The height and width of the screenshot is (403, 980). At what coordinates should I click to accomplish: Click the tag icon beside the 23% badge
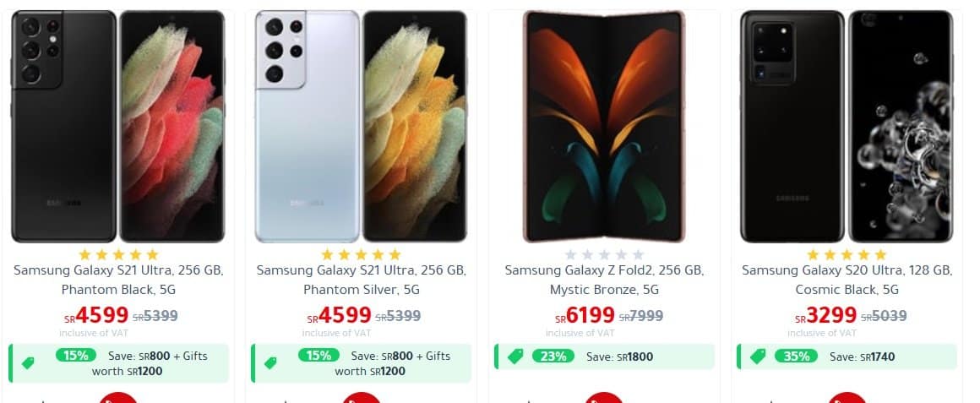[515, 357]
